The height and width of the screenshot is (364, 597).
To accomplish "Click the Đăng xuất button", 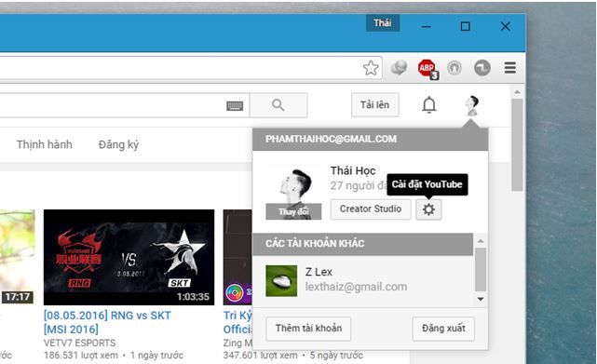I will [443, 329].
